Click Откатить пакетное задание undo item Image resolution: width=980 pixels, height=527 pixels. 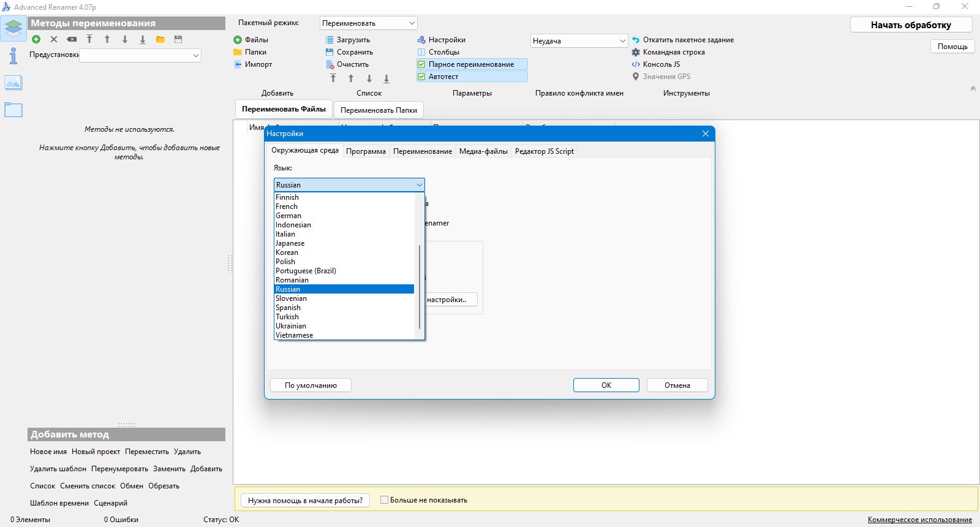tap(683, 40)
